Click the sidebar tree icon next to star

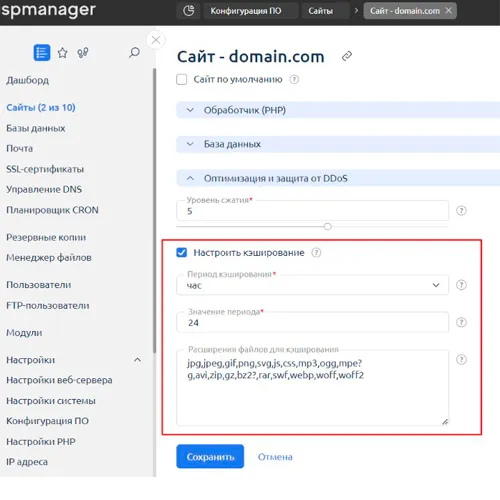[x=83, y=53]
